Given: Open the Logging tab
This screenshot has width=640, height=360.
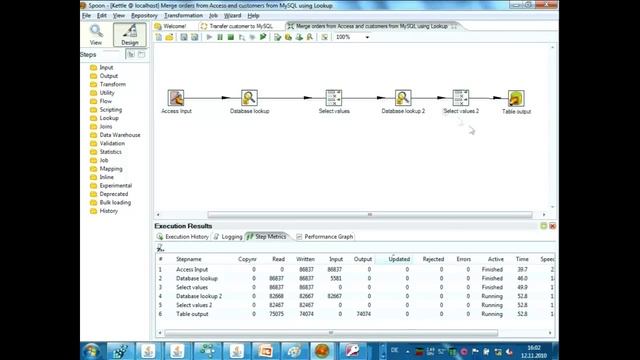Looking at the screenshot, I should click(x=228, y=237).
